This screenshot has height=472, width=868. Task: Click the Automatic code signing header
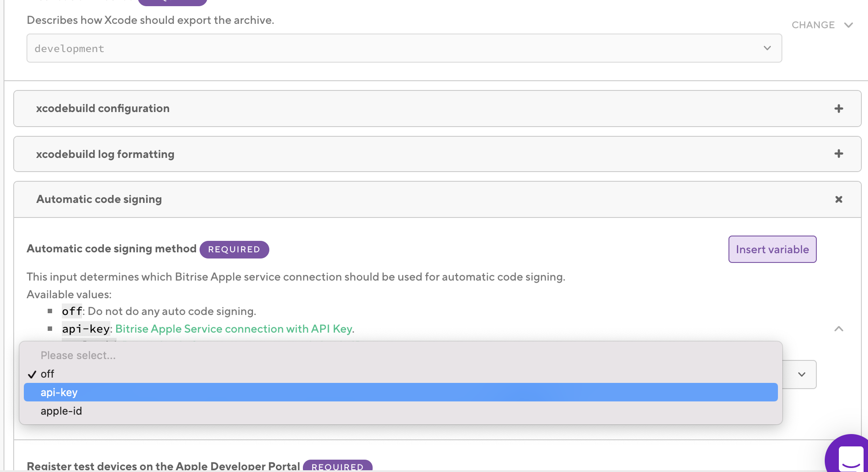[x=98, y=199]
